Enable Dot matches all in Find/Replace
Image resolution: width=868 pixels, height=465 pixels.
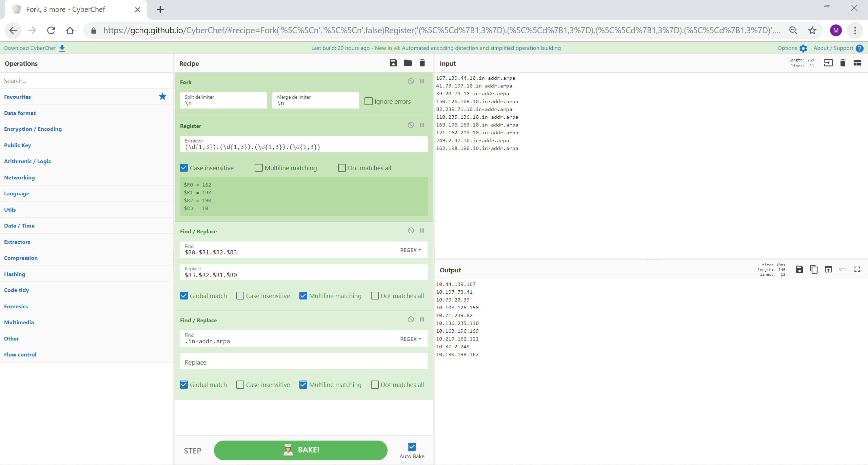click(374, 296)
